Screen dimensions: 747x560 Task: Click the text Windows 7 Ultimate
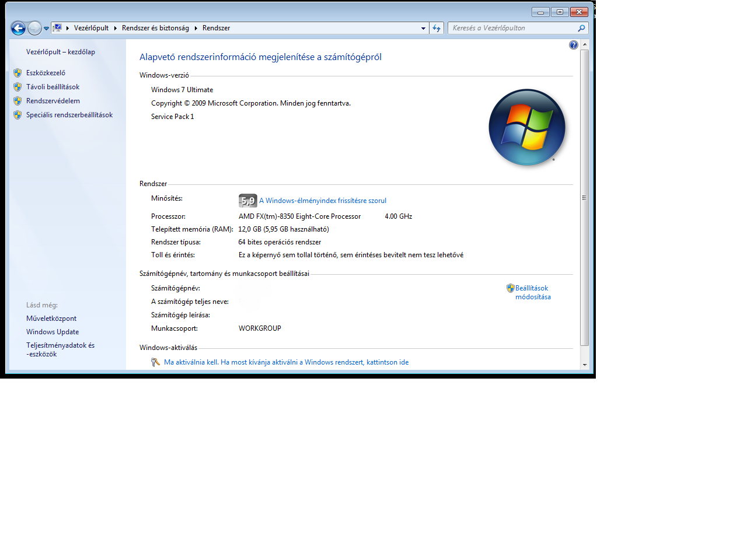(182, 90)
